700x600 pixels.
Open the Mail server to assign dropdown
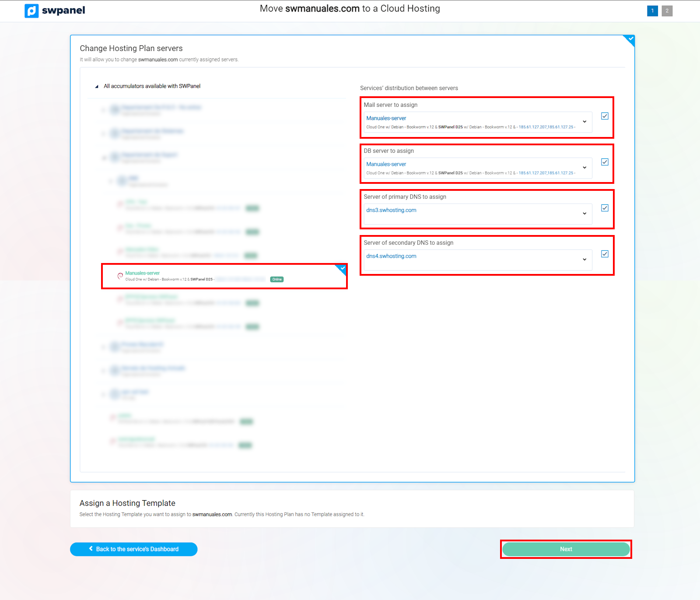coord(478,122)
